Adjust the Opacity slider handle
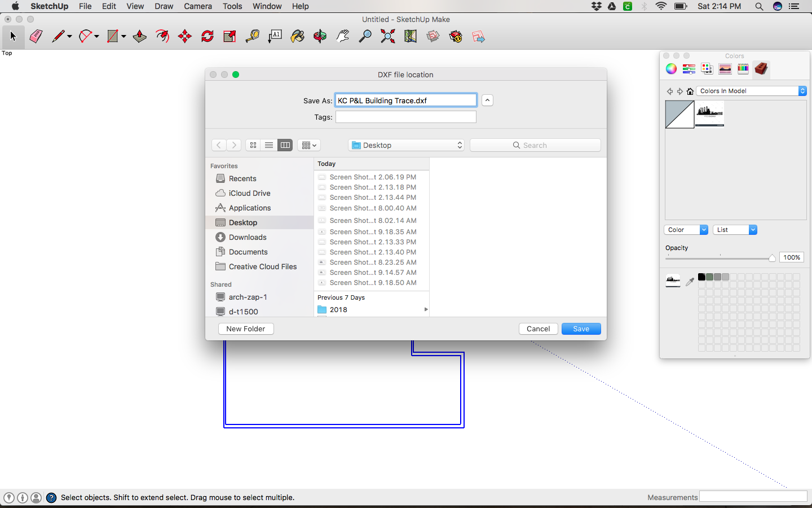This screenshot has height=508, width=812. point(772,258)
